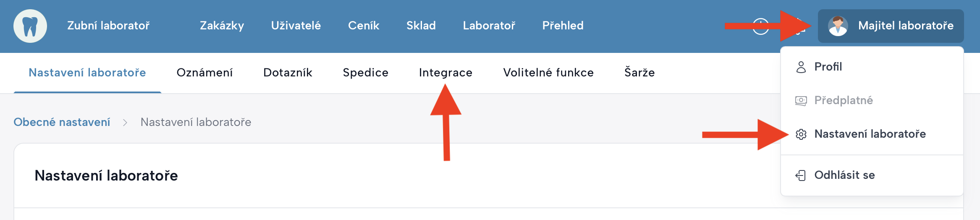Click the Odhlásit se logout icon

[x=801, y=175]
